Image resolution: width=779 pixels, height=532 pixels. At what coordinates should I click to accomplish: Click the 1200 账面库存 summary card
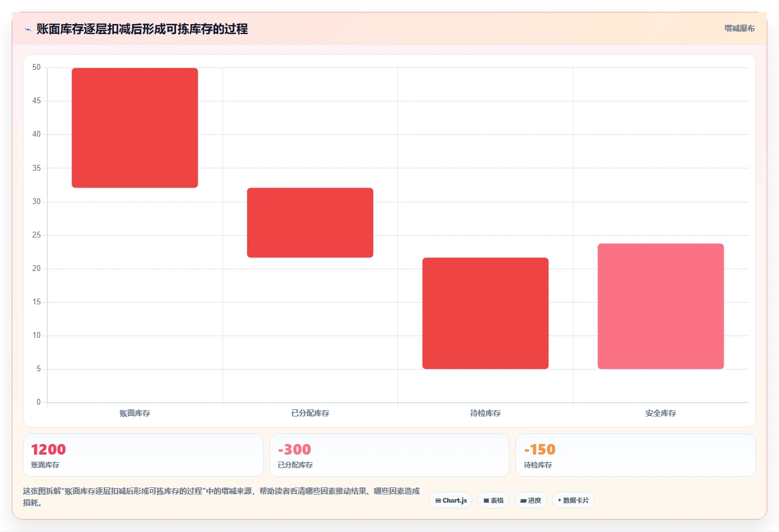143,455
